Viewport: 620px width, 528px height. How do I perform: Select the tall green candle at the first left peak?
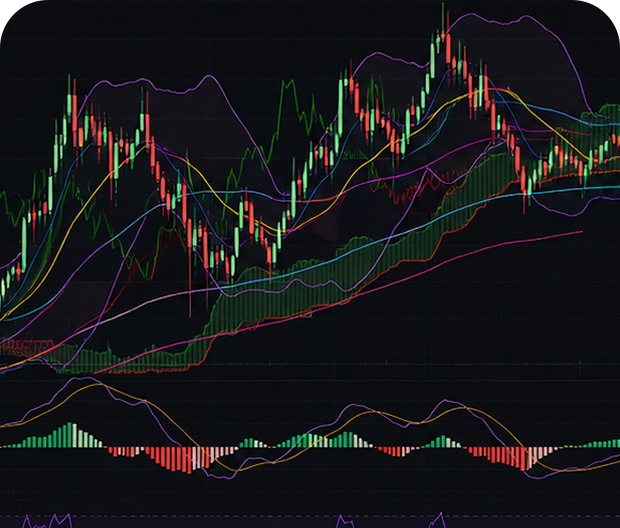[x=69, y=105]
